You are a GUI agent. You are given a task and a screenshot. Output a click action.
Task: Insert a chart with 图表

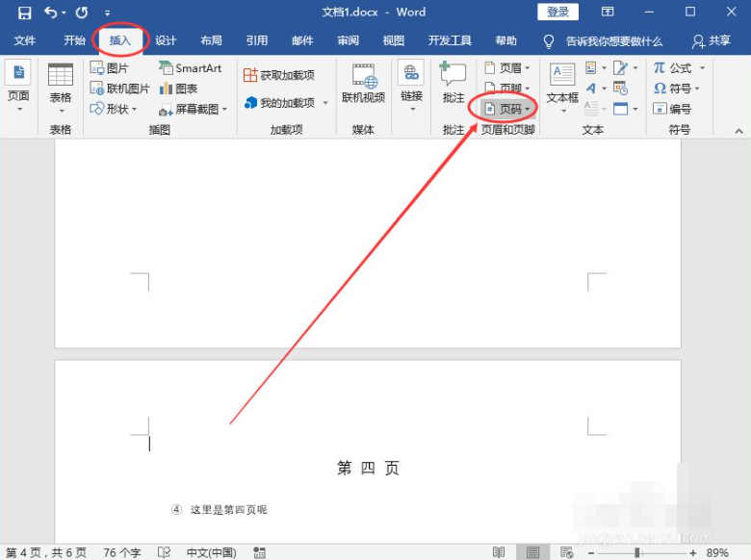[x=179, y=89]
